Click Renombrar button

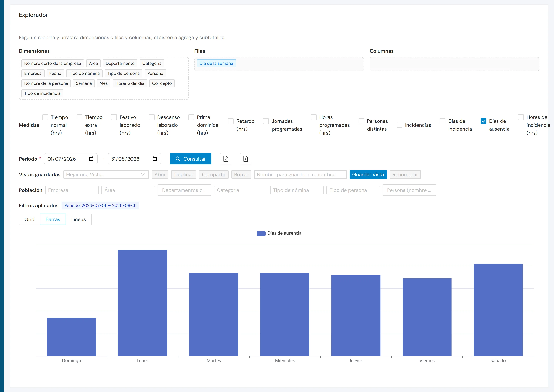[x=405, y=174]
